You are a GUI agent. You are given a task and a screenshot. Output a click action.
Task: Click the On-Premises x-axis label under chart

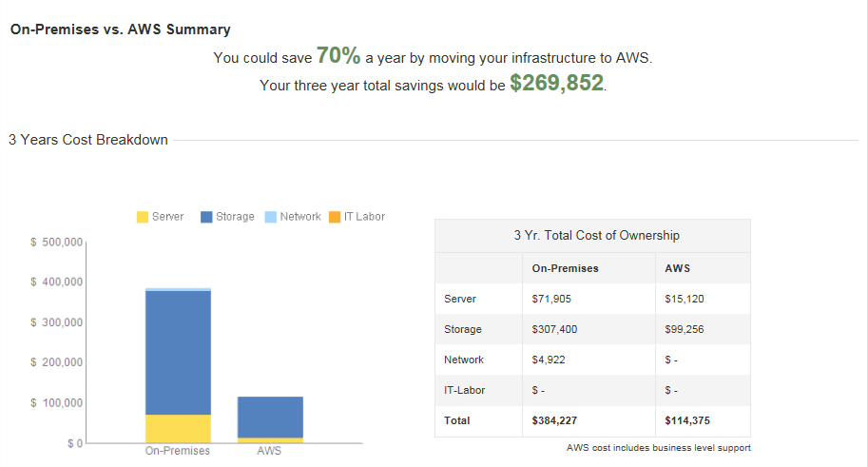click(178, 451)
